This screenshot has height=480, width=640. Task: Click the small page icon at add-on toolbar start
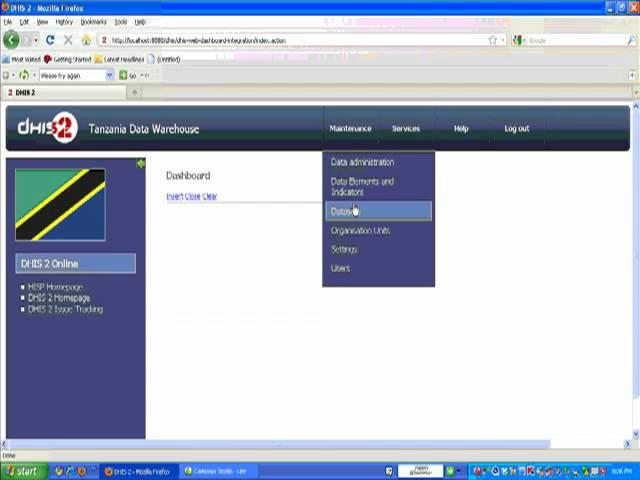(x=6, y=76)
